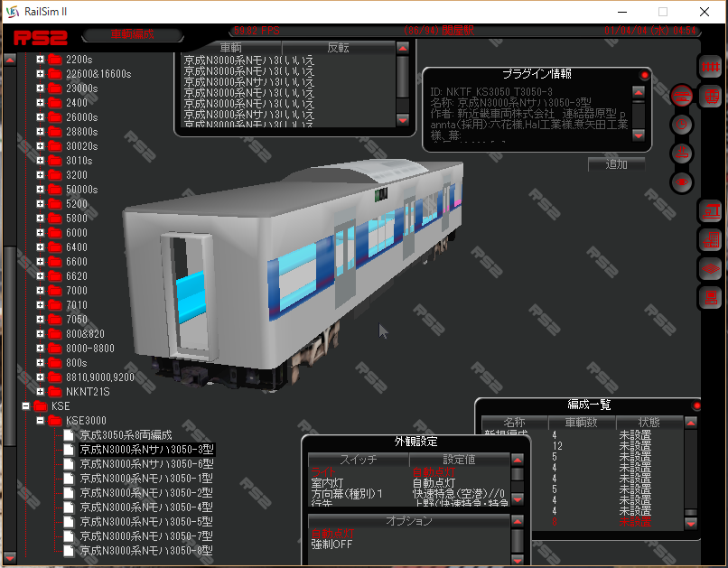This screenshot has width=728, height=568.
Task: Click down arrow of vehicle list scrollbar
Action: point(403,120)
